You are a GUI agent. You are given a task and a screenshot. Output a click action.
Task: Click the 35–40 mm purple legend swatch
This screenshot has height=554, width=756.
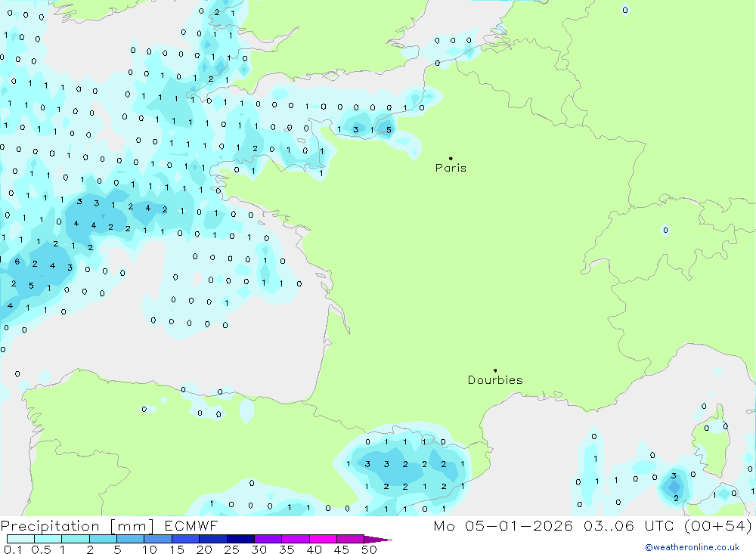[x=296, y=539]
